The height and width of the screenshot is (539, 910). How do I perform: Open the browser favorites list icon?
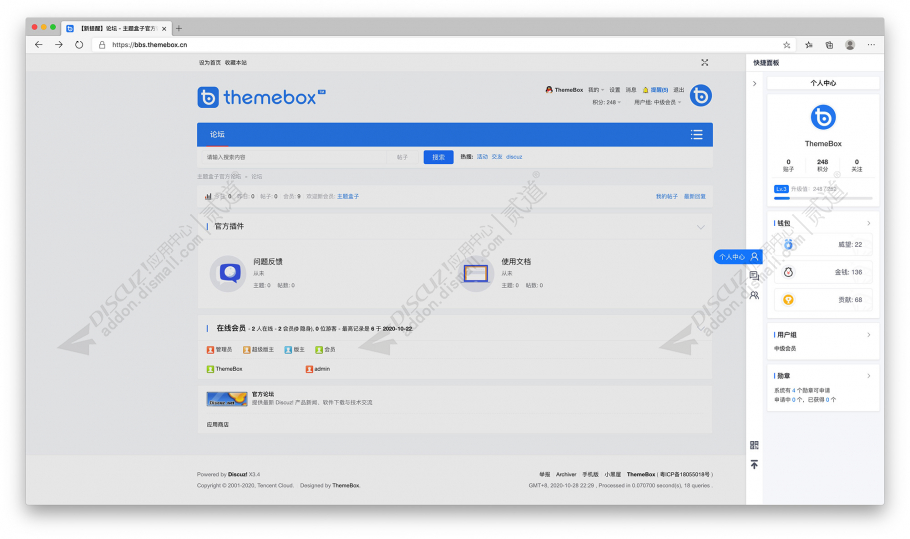pyautogui.click(x=808, y=45)
